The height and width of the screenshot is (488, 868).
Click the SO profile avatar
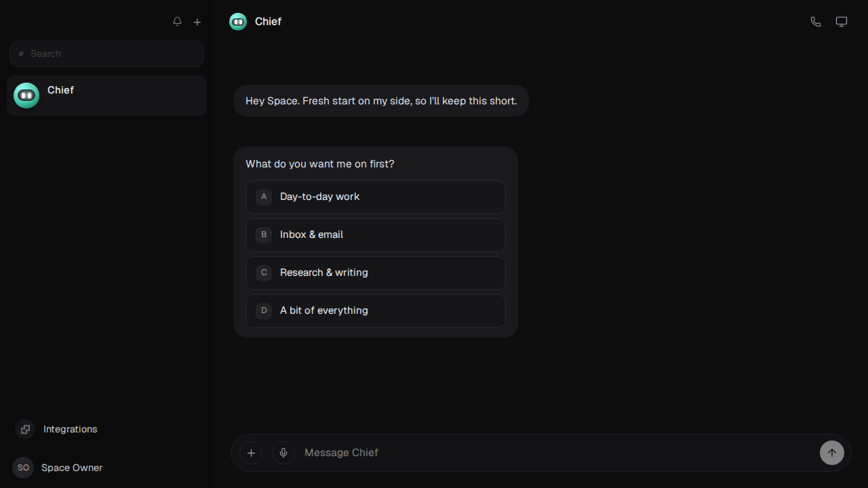(23, 468)
